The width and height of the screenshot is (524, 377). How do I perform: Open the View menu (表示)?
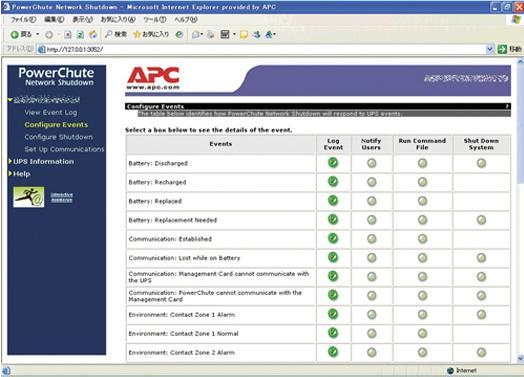(83, 20)
